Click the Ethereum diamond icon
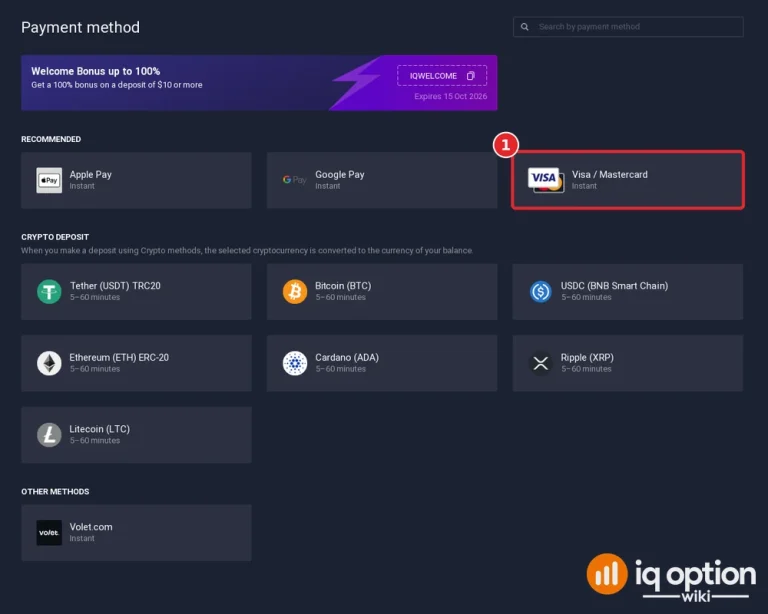The width and height of the screenshot is (768, 614). coord(49,363)
